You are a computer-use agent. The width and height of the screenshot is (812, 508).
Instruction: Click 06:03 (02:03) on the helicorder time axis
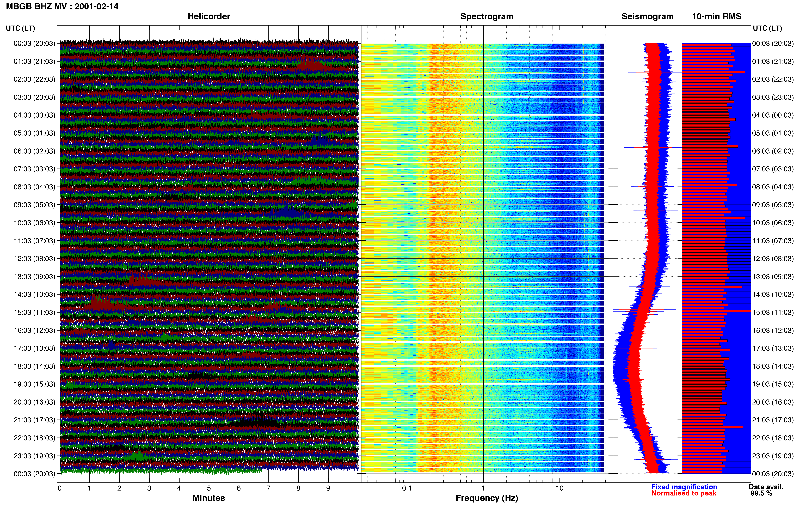(34, 151)
